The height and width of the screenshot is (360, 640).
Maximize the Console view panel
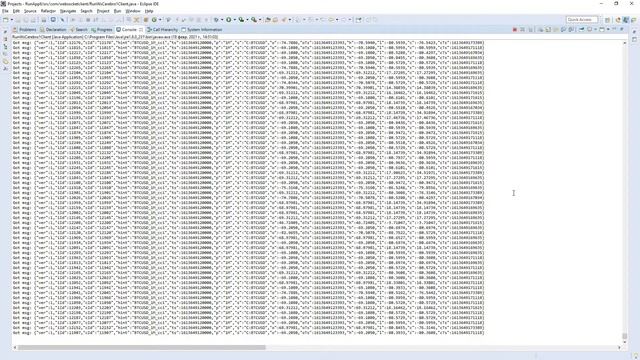pos(622,29)
